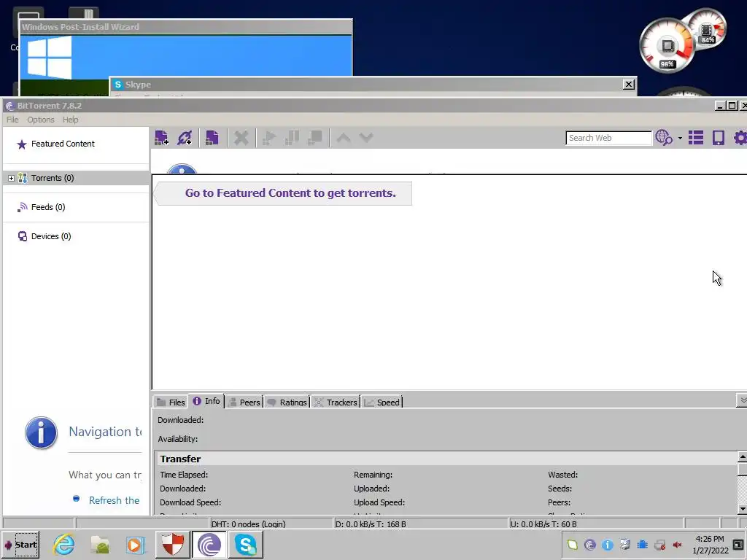Image resolution: width=747 pixels, height=560 pixels.
Task: Open the file explorer taskbar icon
Action: (100, 545)
